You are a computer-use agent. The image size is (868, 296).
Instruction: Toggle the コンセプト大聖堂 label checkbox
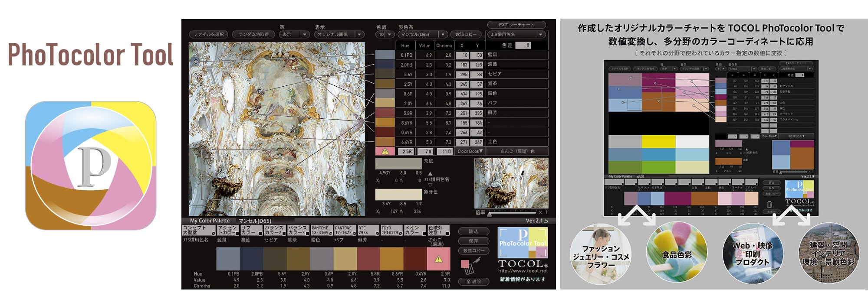tap(213, 234)
